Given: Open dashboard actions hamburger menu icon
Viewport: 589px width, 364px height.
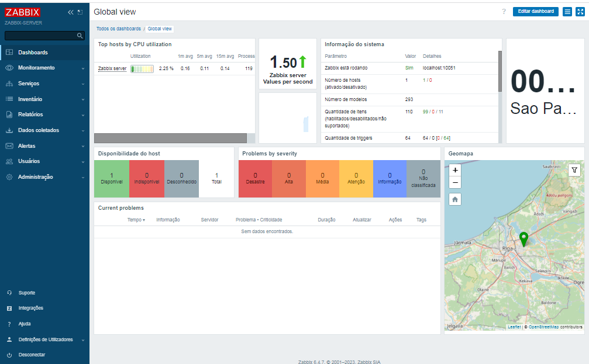Looking at the screenshot, I should click(x=567, y=12).
